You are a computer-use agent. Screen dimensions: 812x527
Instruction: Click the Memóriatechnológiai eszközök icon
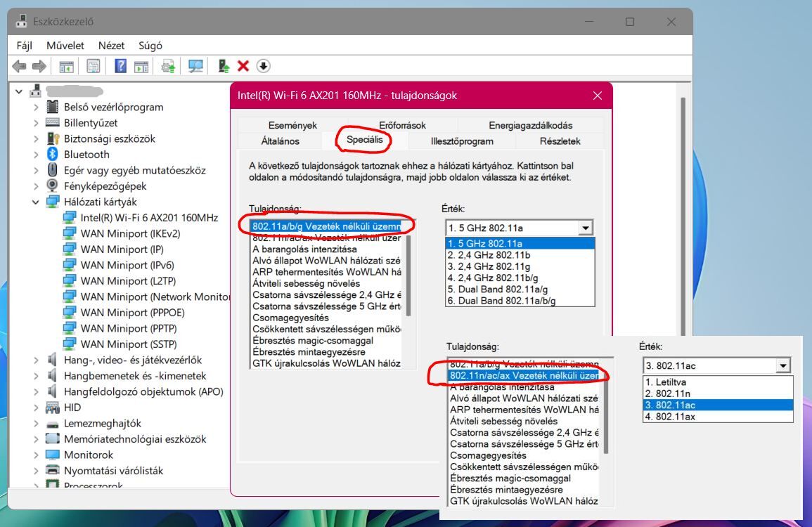click(52, 438)
